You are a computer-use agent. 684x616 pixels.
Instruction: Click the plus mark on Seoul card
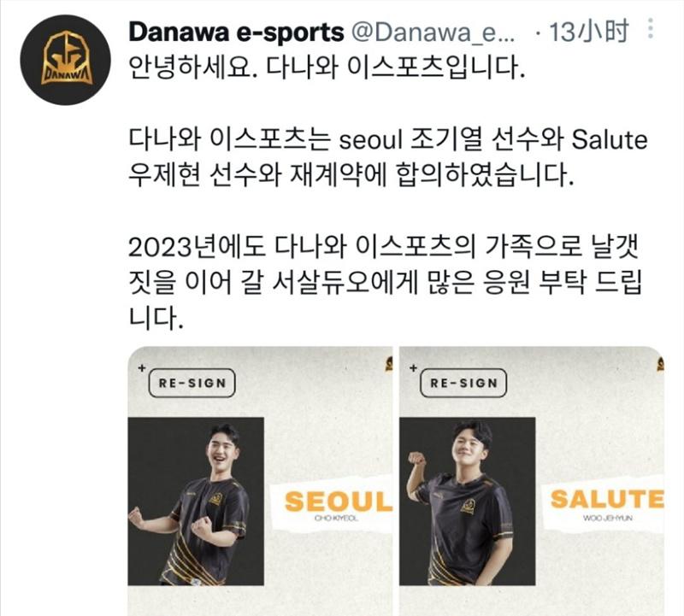pyautogui.click(x=142, y=368)
